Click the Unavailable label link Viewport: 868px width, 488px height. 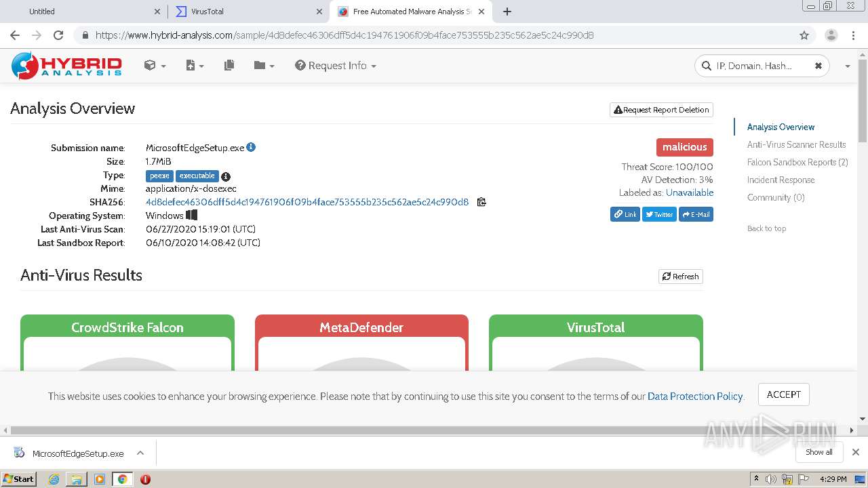click(x=690, y=192)
